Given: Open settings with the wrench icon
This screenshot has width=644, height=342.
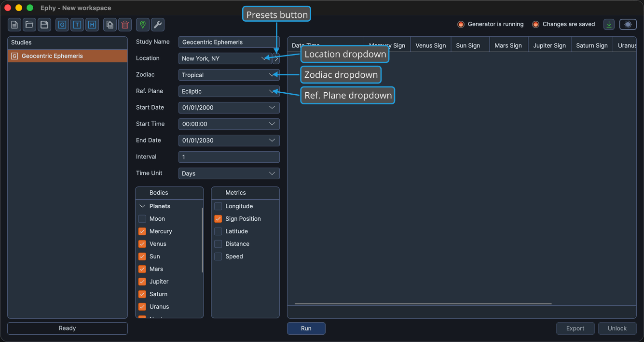Looking at the screenshot, I should click(x=158, y=25).
